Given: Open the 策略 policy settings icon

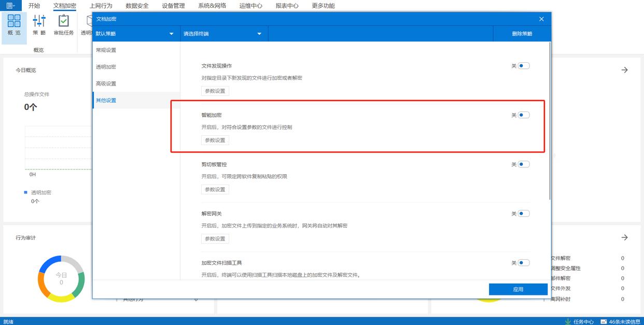Looking at the screenshot, I should point(39,25).
